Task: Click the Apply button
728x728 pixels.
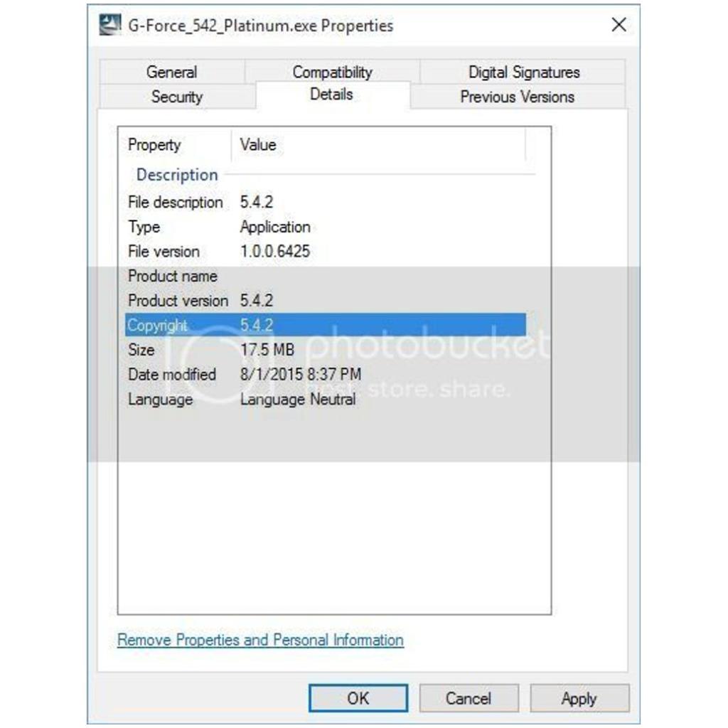Action: [x=579, y=698]
